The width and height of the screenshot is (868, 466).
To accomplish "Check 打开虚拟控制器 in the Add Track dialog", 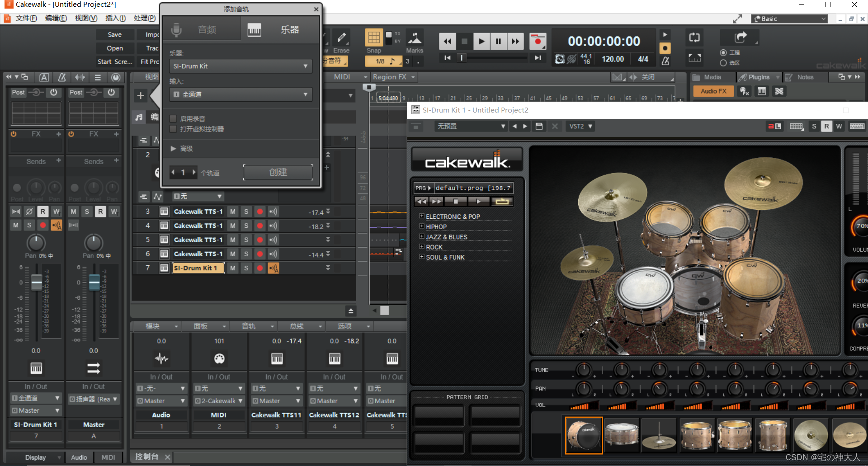I will (x=173, y=129).
